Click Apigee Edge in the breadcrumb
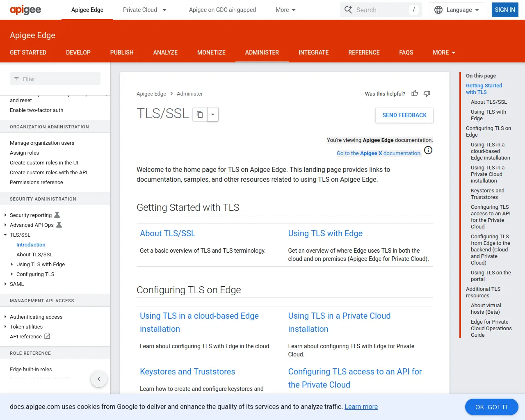The width and height of the screenshot is (525, 420). [x=151, y=94]
